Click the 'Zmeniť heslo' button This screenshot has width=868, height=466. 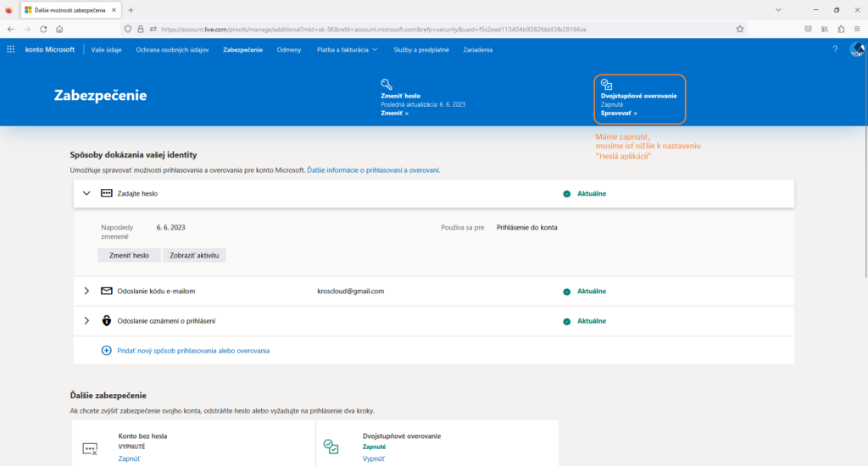coord(128,255)
